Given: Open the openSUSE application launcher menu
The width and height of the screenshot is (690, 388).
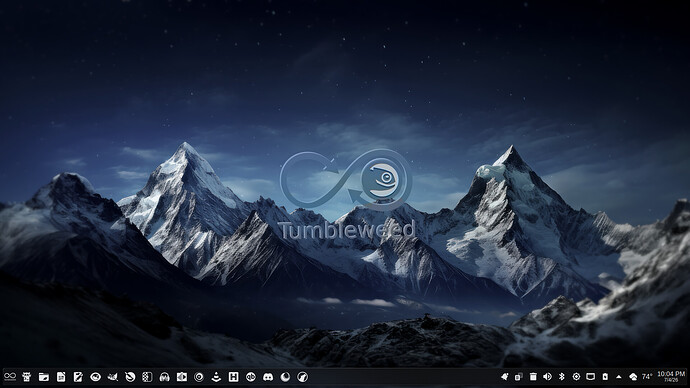Looking at the screenshot, I should (10, 377).
